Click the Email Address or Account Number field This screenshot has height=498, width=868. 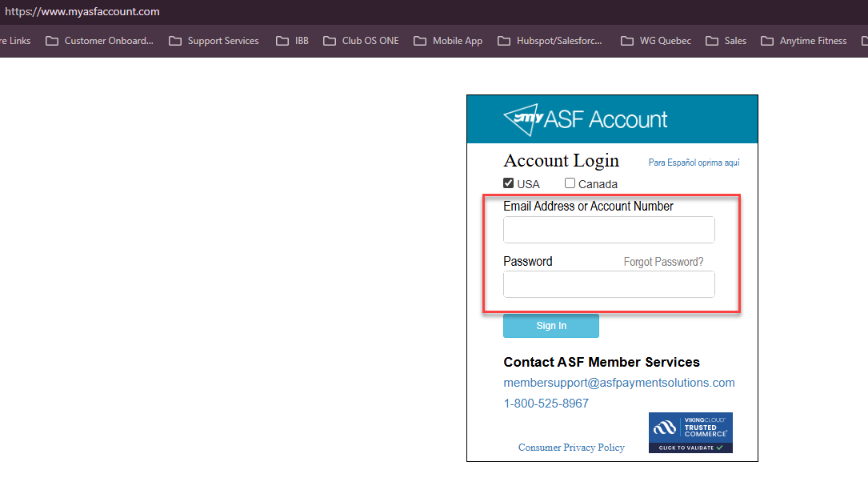(x=609, y=230)
